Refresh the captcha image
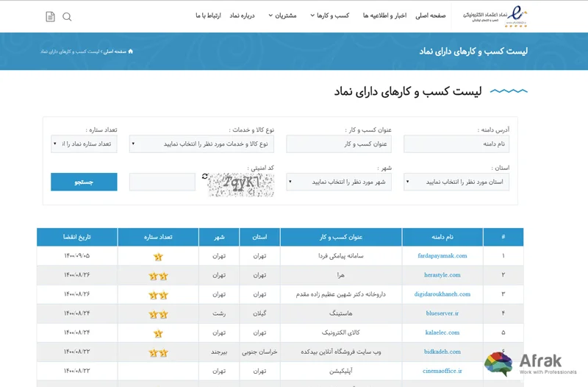The width and height of the screenshot is (588, 387). click(x=205, y=177)
